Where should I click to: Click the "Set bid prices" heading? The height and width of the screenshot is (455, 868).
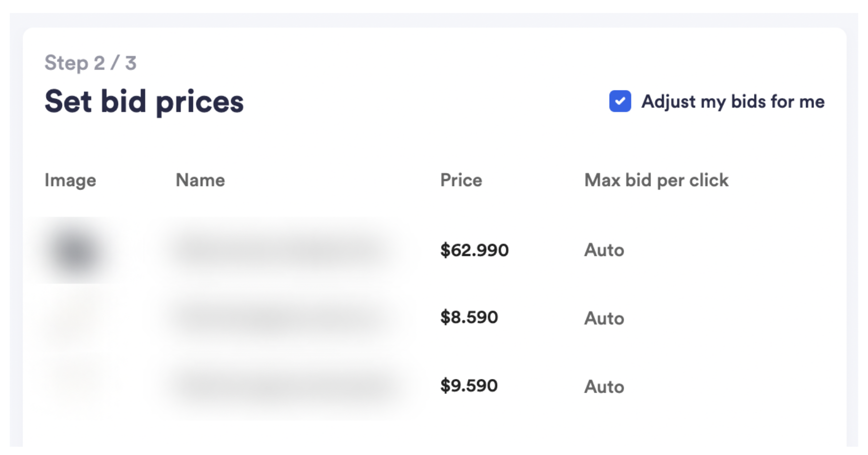pyautogui.click(x=144, y=101)
